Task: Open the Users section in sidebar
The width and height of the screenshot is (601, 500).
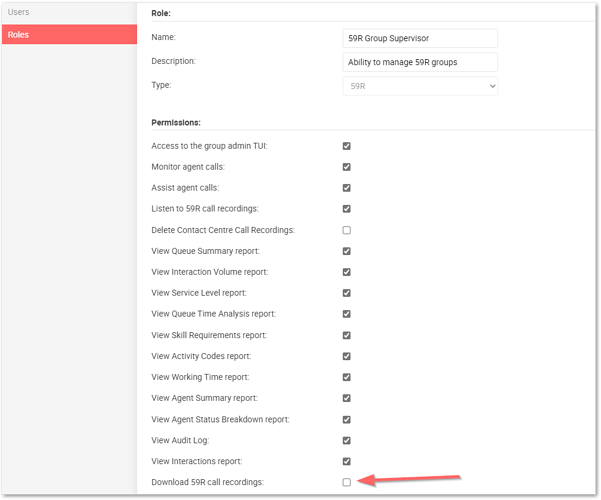Action: 20,12
